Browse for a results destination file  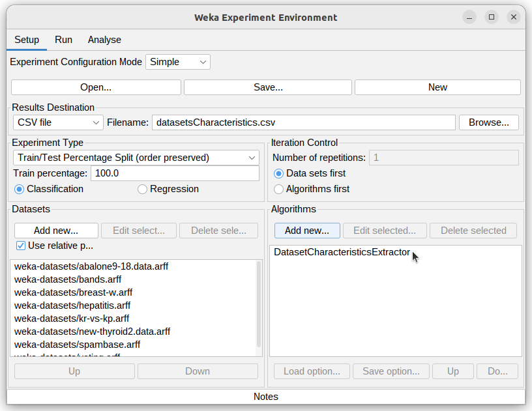[x=488, y=122]
